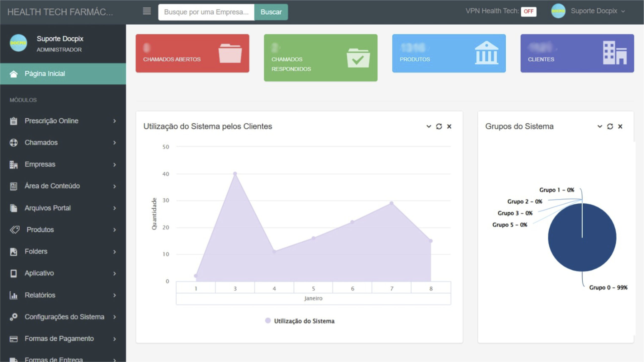Refresh the Utilização do Sistema chart
This screenshot has width=644, height=362.
tap(439, 126)
